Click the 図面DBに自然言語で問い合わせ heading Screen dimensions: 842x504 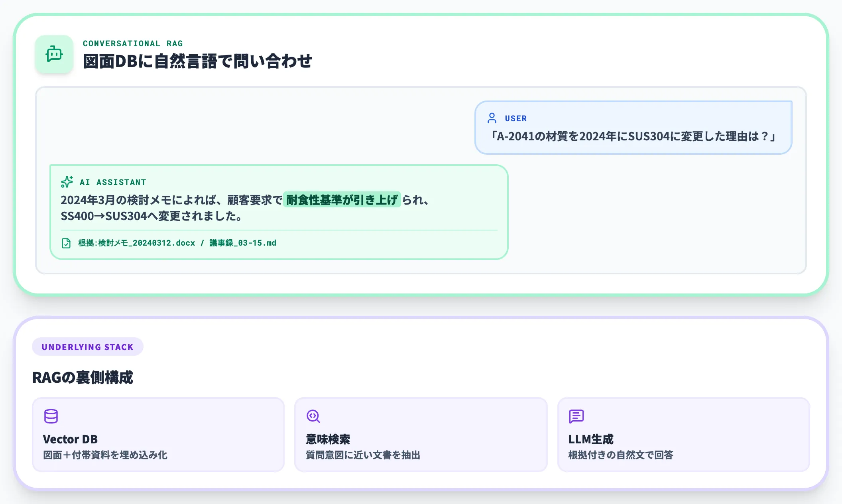[198, 61]
